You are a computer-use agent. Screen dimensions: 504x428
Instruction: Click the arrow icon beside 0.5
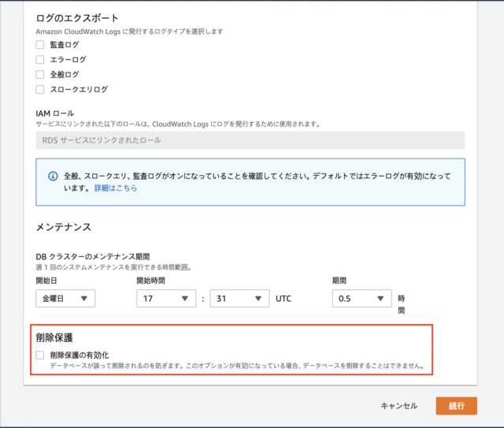click(x=380, y=299)
